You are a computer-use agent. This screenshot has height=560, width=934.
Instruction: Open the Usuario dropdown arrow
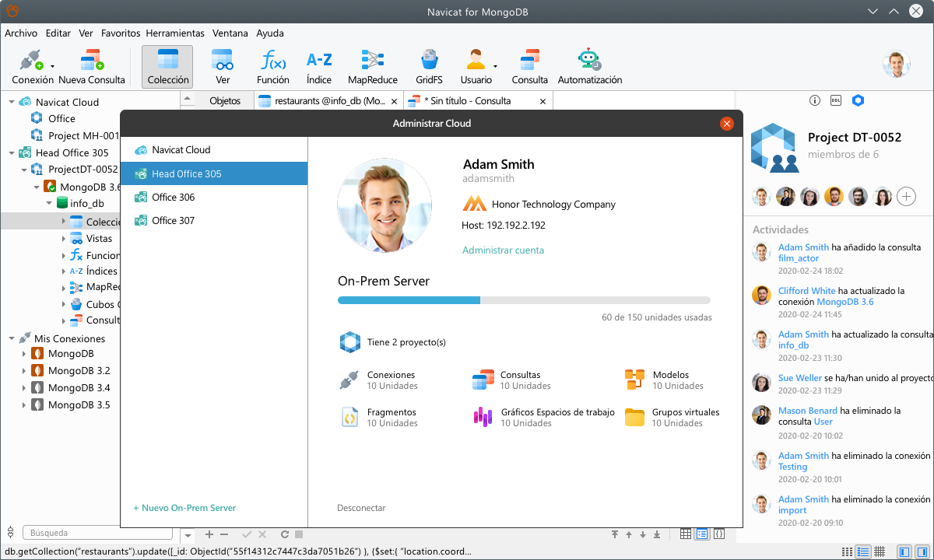point(496,67)
